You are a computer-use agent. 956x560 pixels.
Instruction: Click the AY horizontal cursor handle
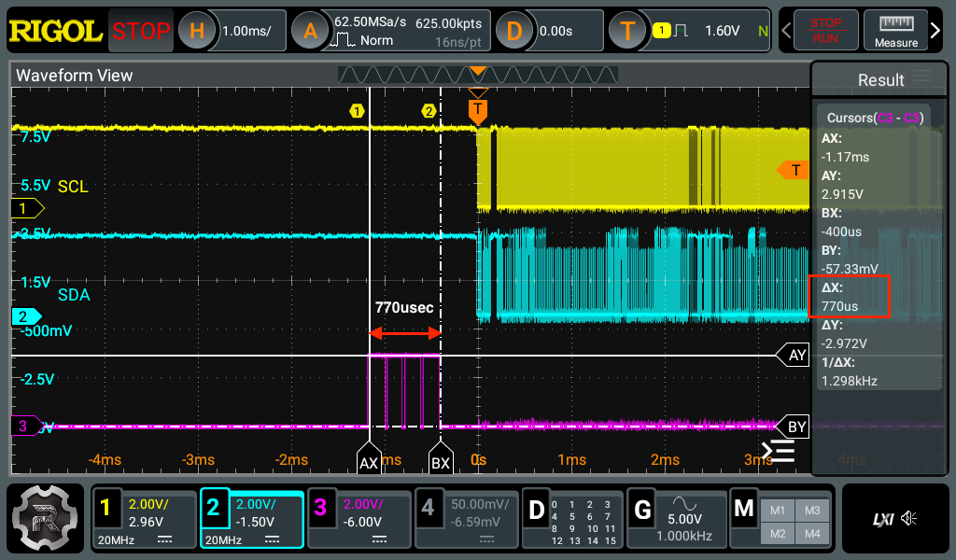pos(793,356)
